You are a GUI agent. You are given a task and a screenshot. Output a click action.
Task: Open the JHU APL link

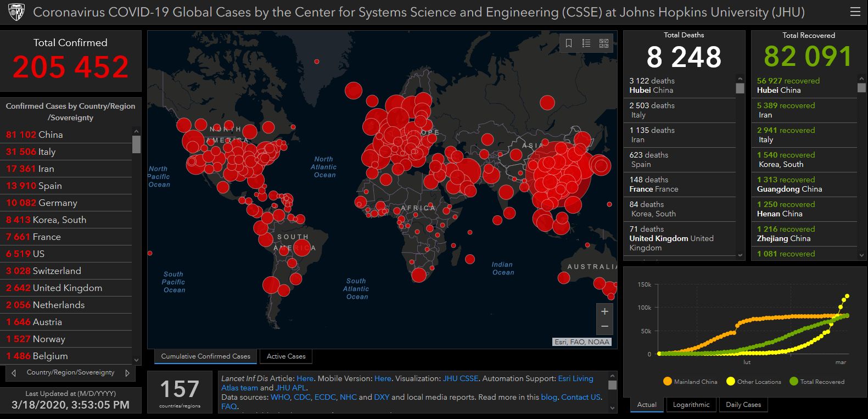pos(290,388)
